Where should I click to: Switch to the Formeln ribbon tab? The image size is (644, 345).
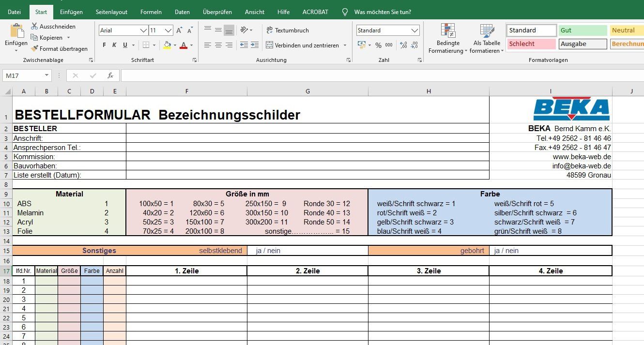151,12
